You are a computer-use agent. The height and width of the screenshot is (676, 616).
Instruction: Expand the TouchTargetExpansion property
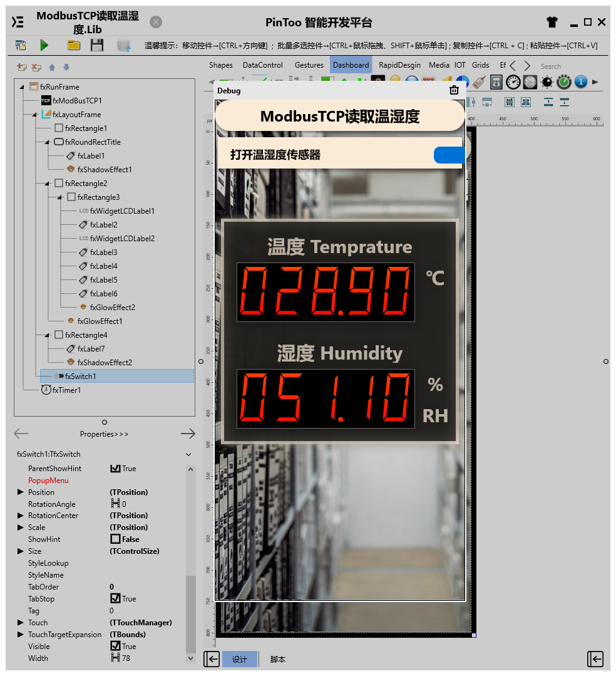click(x=20, y=634)
